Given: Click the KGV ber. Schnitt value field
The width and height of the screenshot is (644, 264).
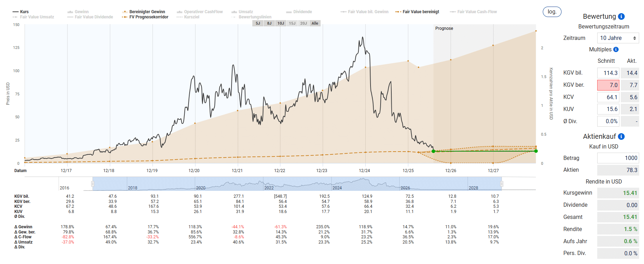Looking at the screenshot, I should coord(608,85).
